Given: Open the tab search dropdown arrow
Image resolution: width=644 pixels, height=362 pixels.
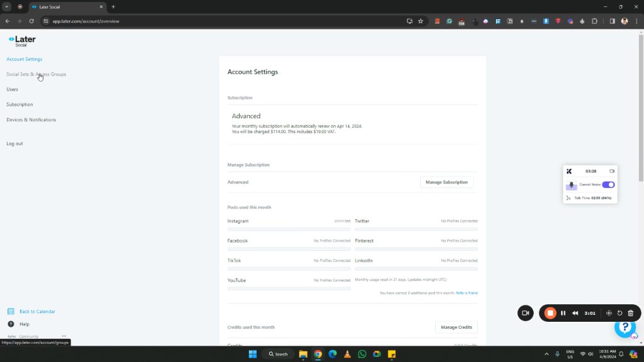Looking at the screenshot, I should [x=6, y=6].
